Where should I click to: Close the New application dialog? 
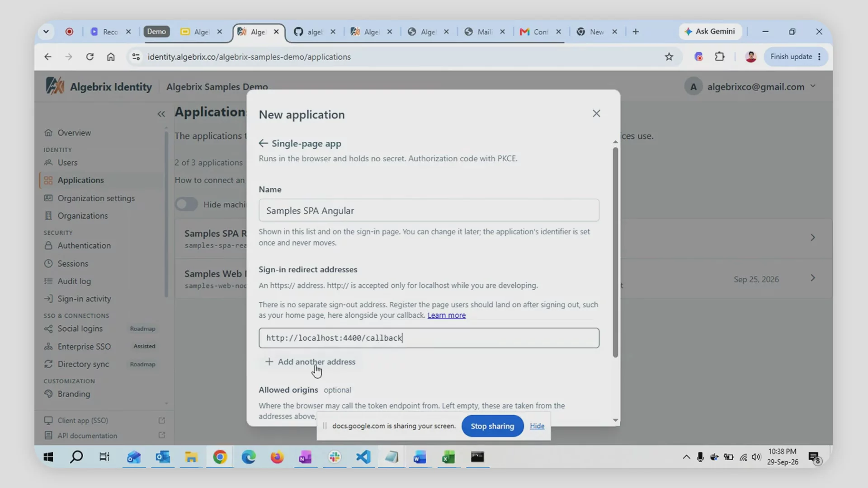click(x=596, y=113)
